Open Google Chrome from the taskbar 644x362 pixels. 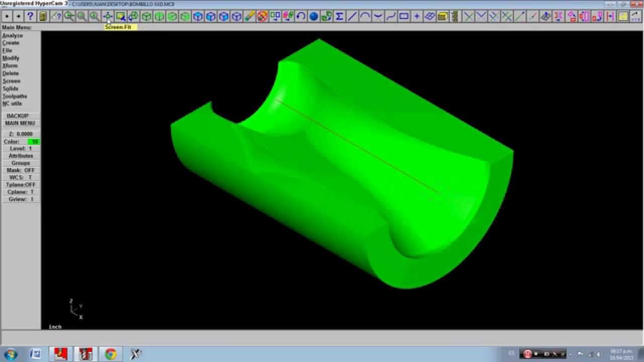pos(111,354)
